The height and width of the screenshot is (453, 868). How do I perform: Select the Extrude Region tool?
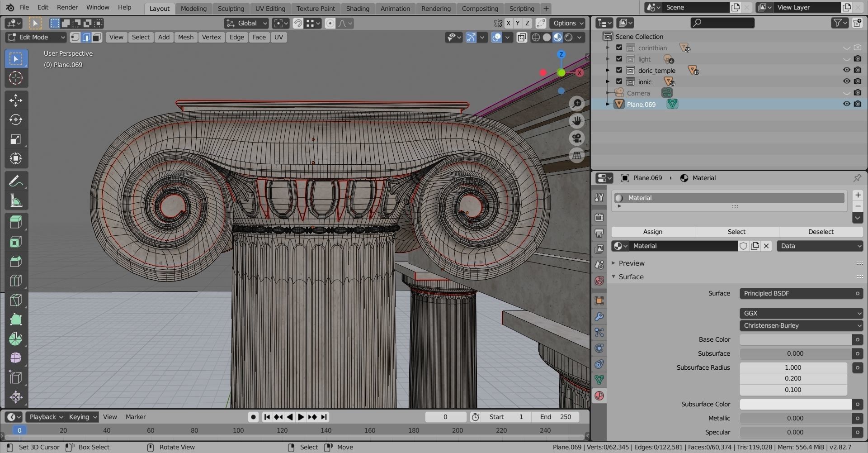[x=16, y=222]
